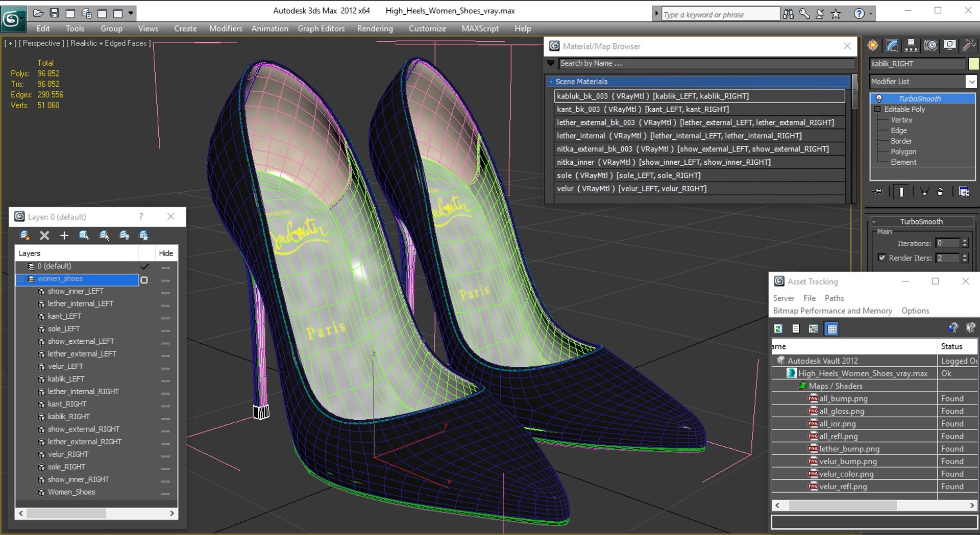Increase Iterations spinner up arrow

pos(965,241)
